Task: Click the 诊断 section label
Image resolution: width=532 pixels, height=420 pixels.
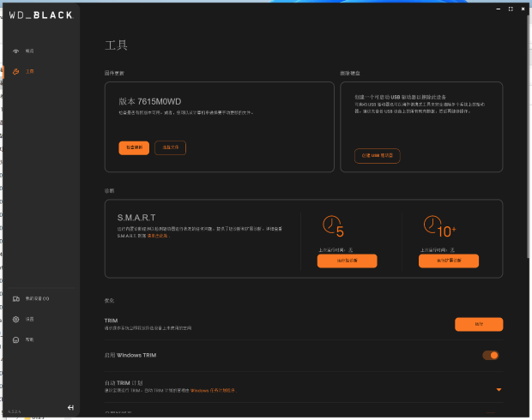Action: click(109, 191)
